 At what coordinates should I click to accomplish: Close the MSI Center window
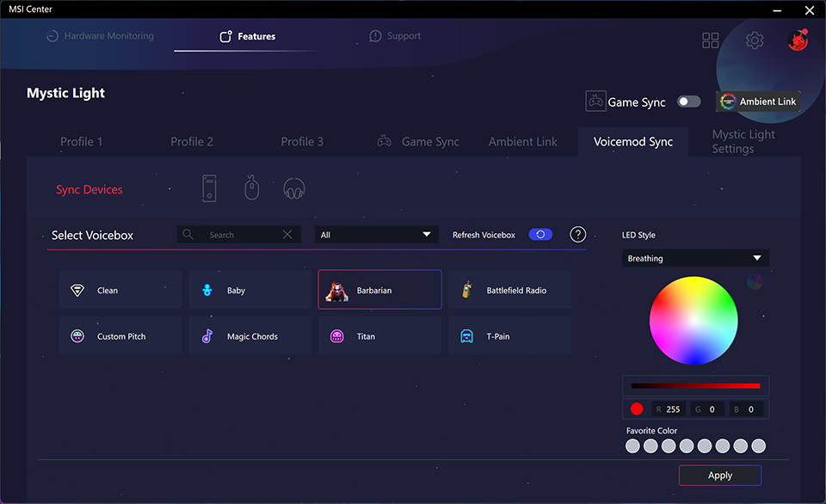pos(809,10)
